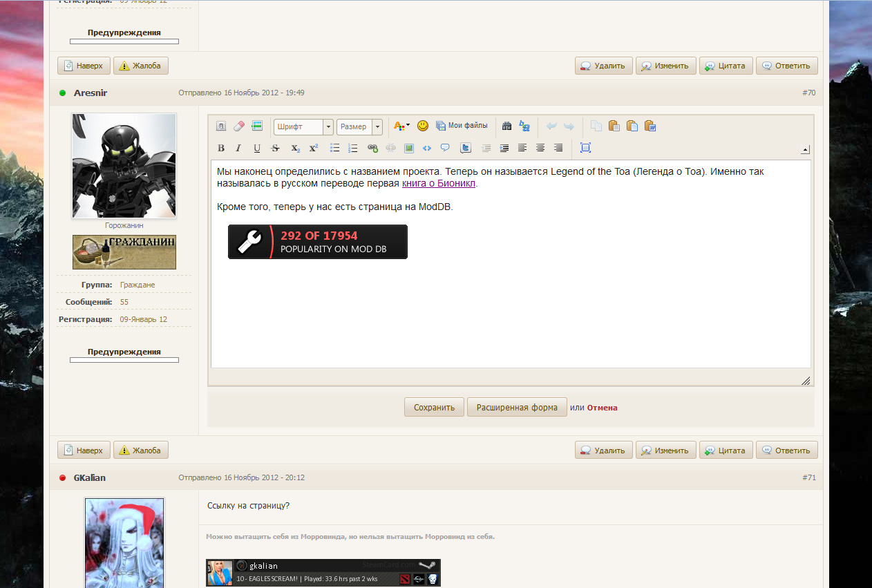This screenshot has height=588, width=872.
Task: Click the paste as plain text icon
Action: point(632,126)
